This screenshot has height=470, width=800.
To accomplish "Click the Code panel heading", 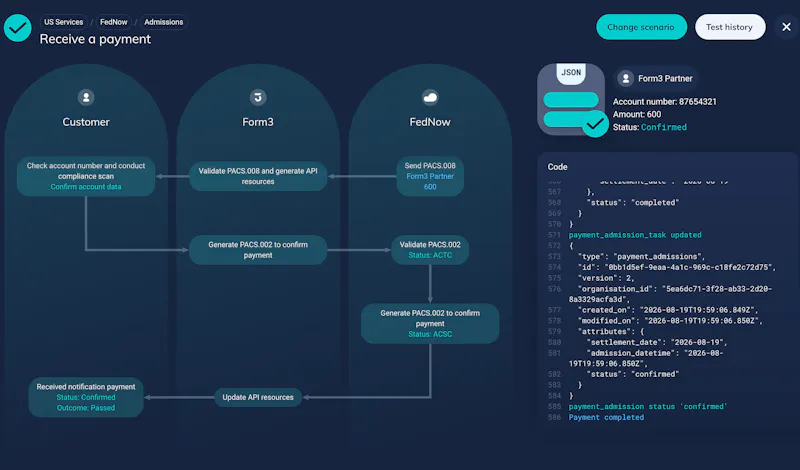I will click(557, 167).
